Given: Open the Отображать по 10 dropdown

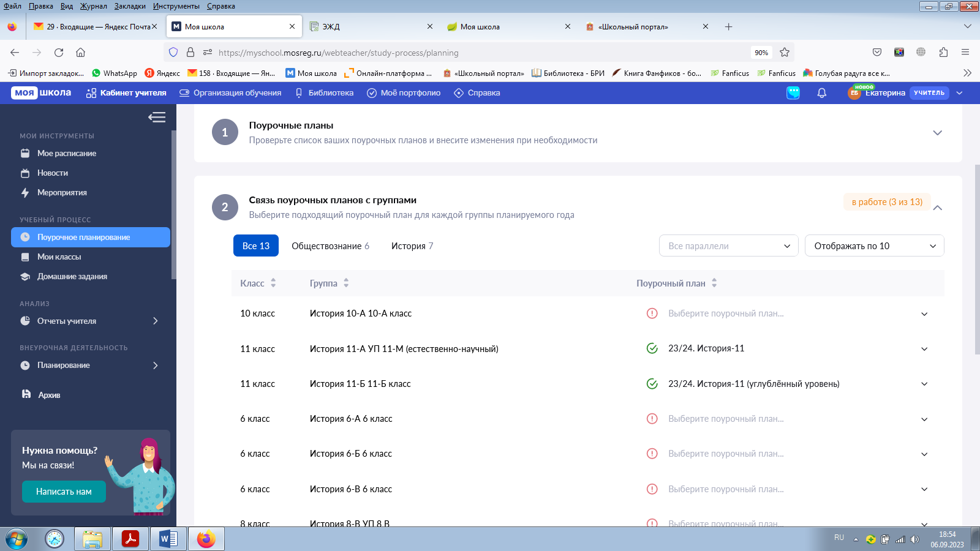Looking at the screenshot, I should pos(875,246).
